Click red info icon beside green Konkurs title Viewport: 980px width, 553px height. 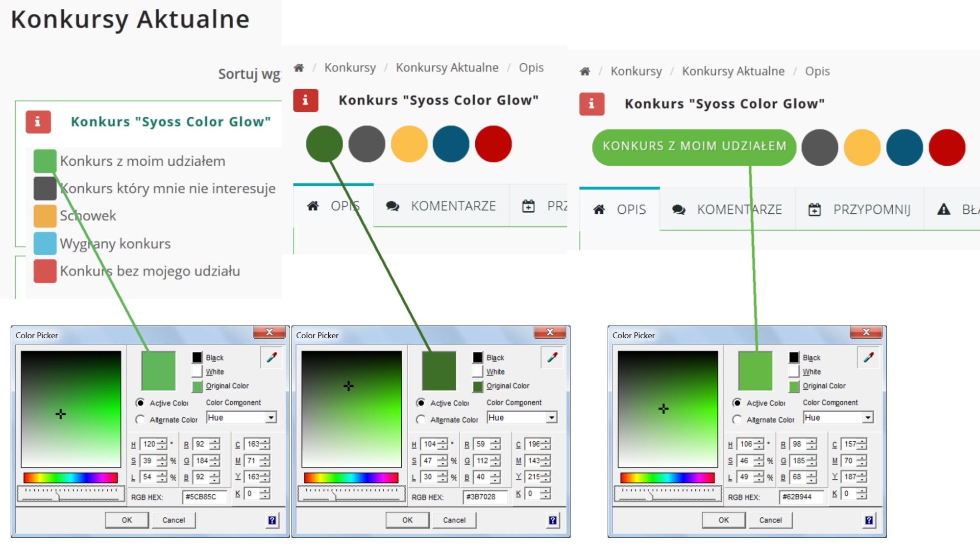38,122
